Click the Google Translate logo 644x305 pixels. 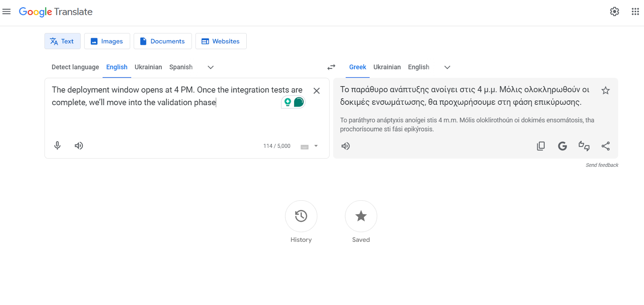coord(56,12)
